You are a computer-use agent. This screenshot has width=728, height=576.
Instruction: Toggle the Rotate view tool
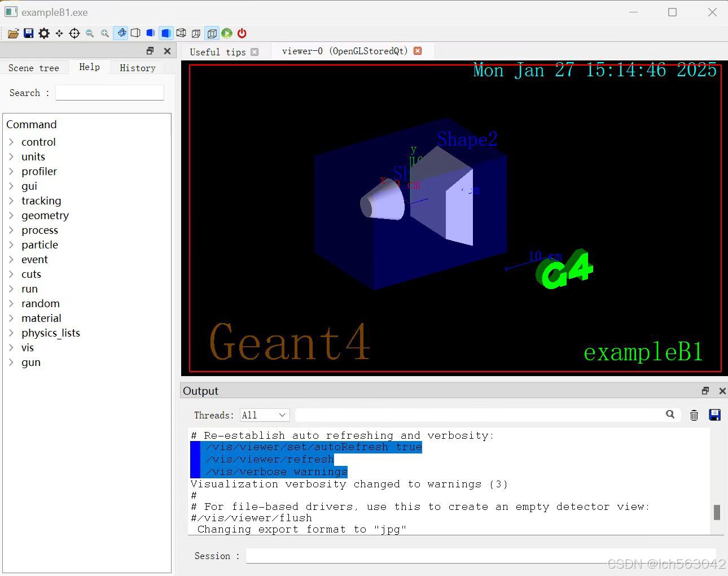coord(121,33)
